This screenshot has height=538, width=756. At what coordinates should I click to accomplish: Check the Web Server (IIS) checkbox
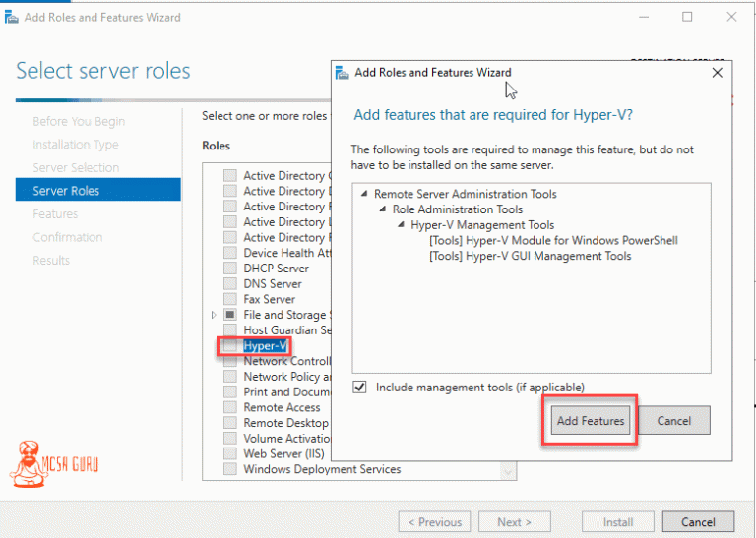tap(230, 453)
